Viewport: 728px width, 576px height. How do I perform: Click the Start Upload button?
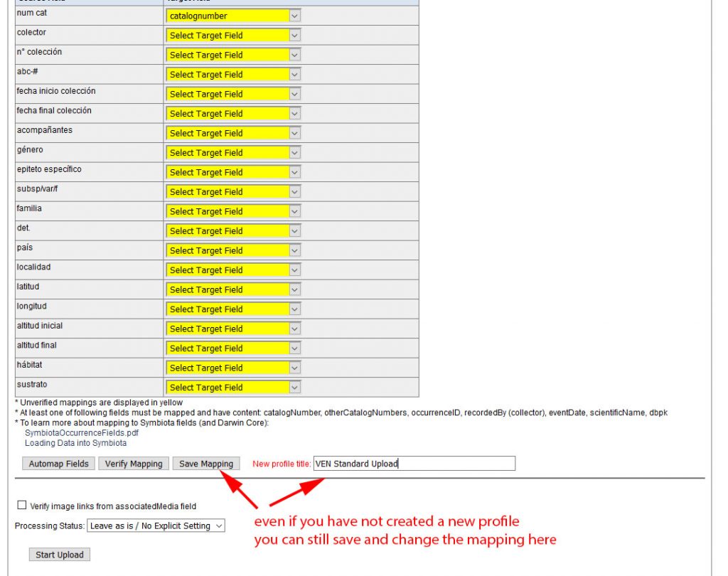tap(60, 555)
